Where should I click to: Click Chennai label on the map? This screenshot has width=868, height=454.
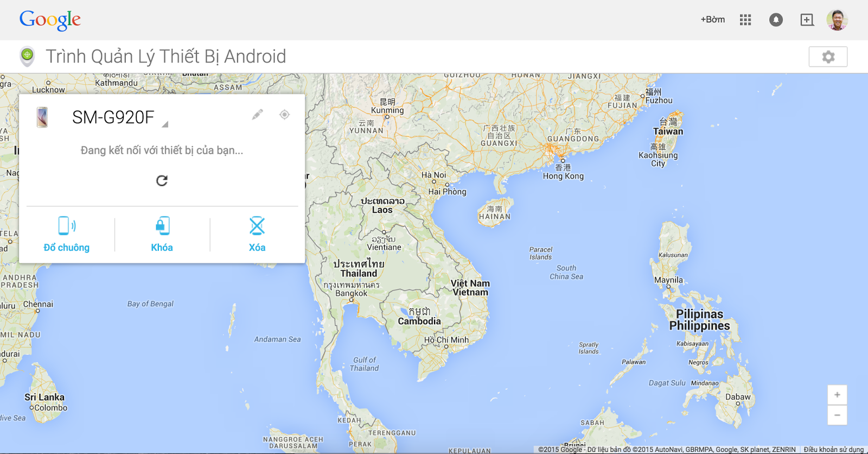pyautogui.click(x=38, y=304)
